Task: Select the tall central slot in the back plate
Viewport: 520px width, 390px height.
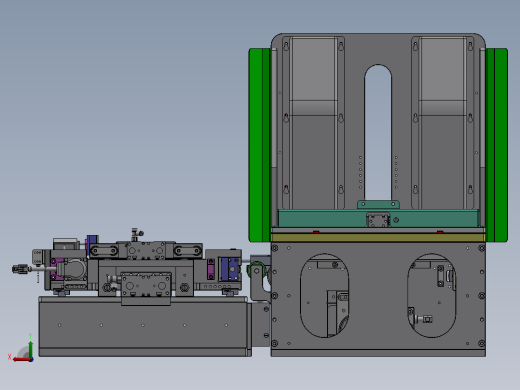Action: [378, 133]
